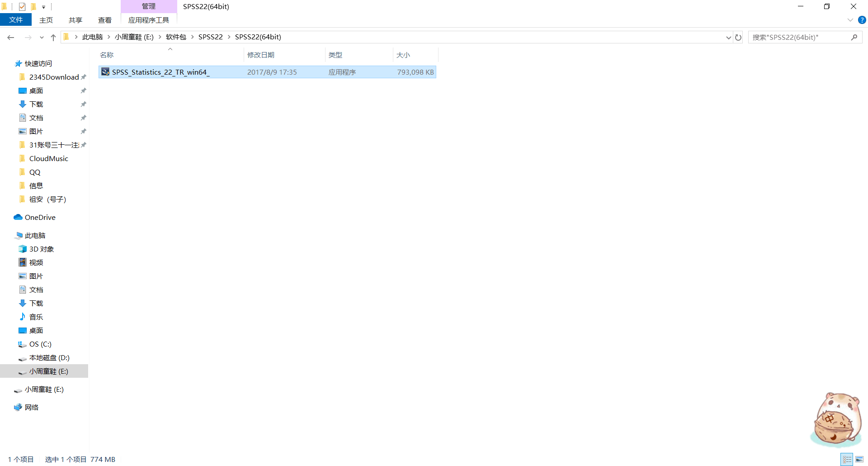Image resolution: width=868 pixels, height=466 pixels.
Task: Select highlighted 小周童鞋 (E:) under 此电脑
Action: pyautogui.click(x=44, y=371)
